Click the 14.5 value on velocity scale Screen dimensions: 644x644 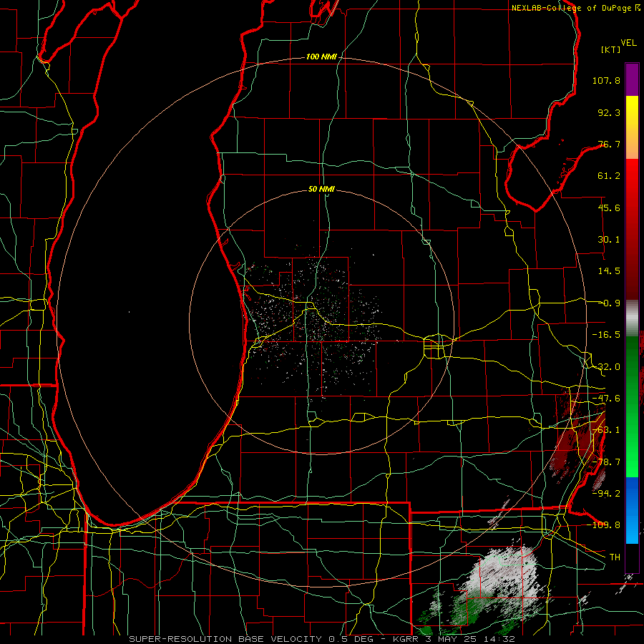coord(609,271)
